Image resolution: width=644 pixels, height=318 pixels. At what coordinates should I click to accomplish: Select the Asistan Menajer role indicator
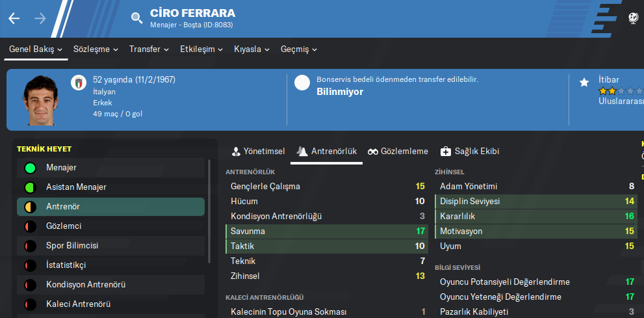[30, 187]
